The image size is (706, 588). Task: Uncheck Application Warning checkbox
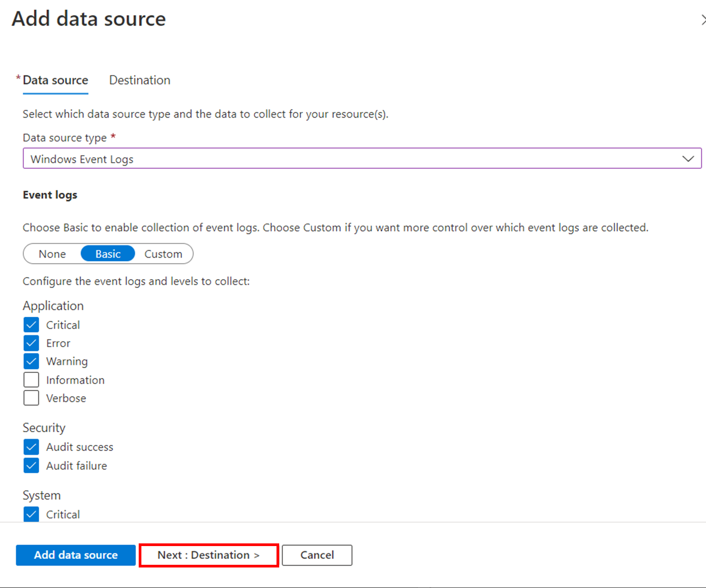click(x=31, y=361)
